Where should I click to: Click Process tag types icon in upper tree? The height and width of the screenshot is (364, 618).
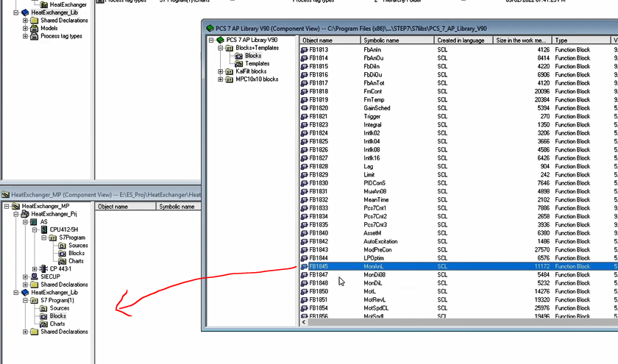click(x=35, y=36)
